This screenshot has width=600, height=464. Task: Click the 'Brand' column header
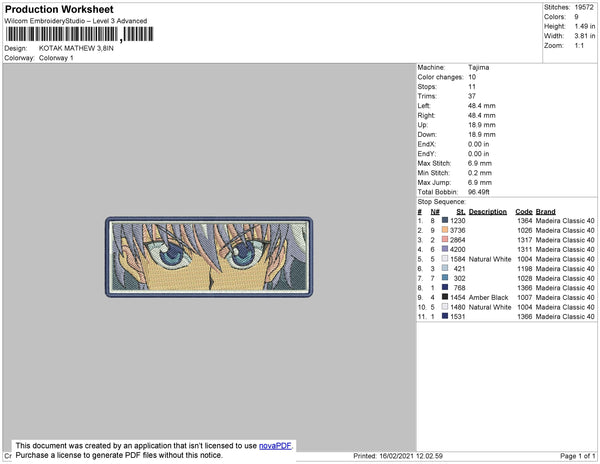click(x=546, y=212)
